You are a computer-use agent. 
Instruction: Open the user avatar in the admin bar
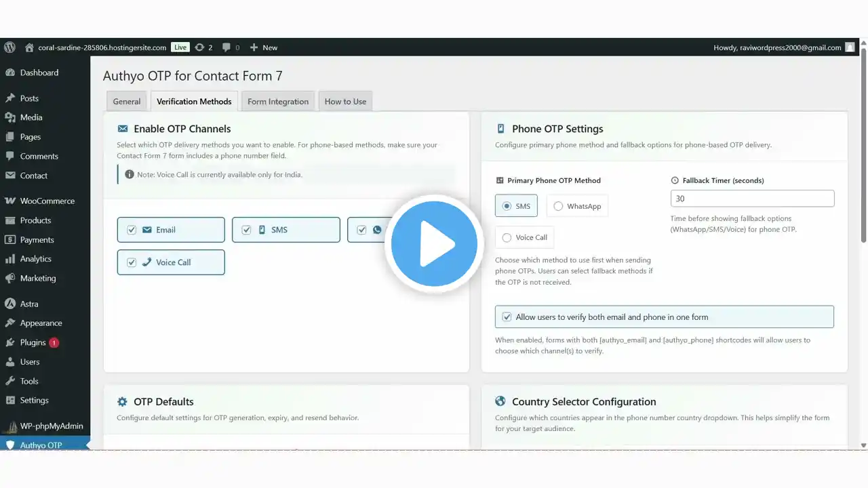coord(850,47)
